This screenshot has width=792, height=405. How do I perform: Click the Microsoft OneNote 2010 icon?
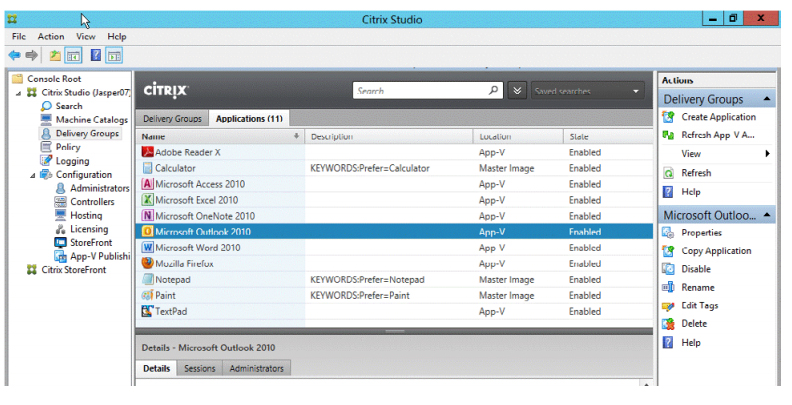tap(147, 216)
